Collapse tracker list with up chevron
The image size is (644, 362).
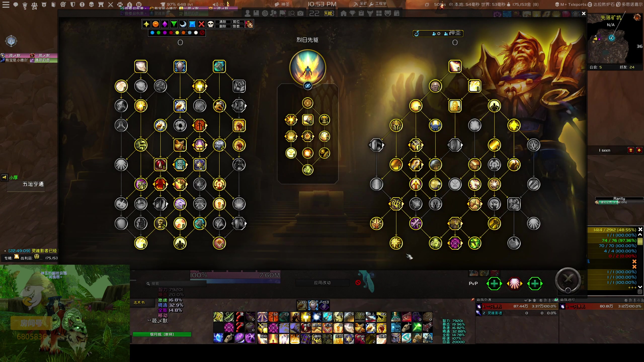click(640, 235)
